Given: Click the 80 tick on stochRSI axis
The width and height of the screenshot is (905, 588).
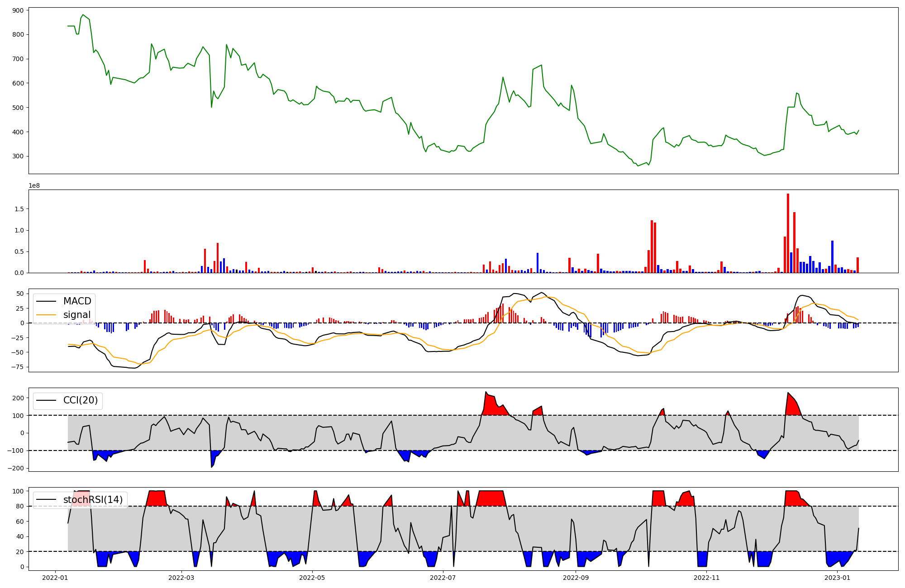Looking at the screenshot, I should pyautogui.click(x=20, y=506).
